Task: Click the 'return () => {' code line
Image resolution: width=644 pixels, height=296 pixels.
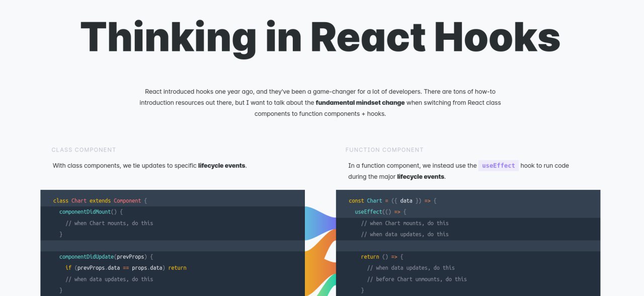Action: point(382,257)
